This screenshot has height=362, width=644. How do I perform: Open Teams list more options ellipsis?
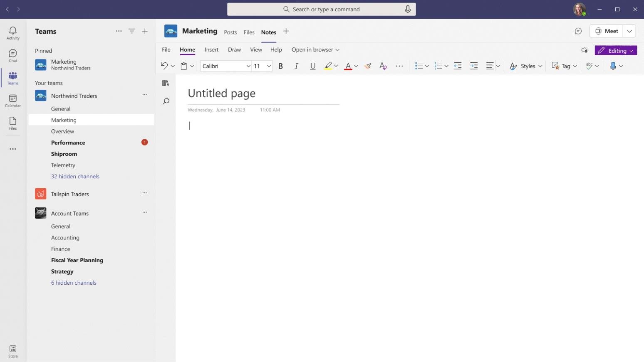point(119,31)
